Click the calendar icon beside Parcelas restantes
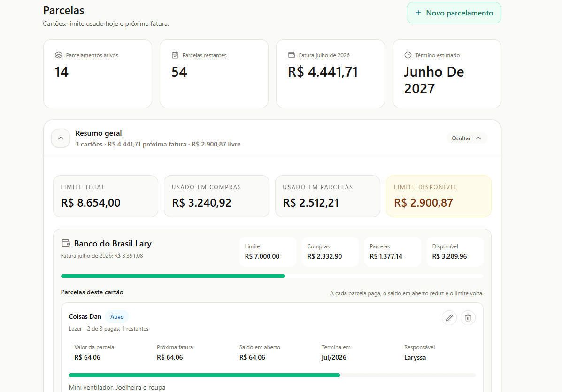Screen dimensions: 562x392 pos(175,55)
